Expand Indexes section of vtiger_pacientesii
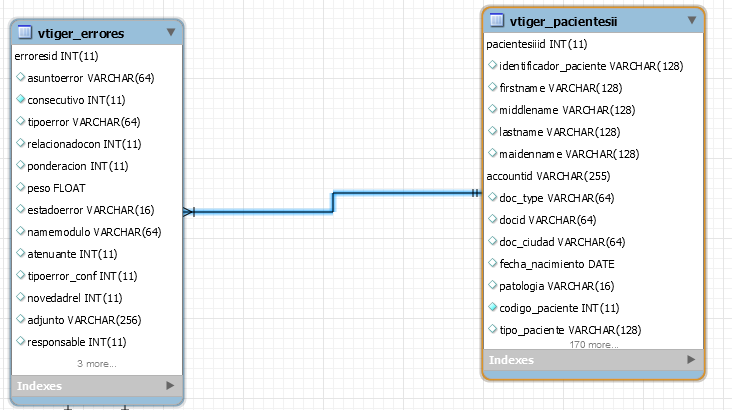 tap(691, 360)
